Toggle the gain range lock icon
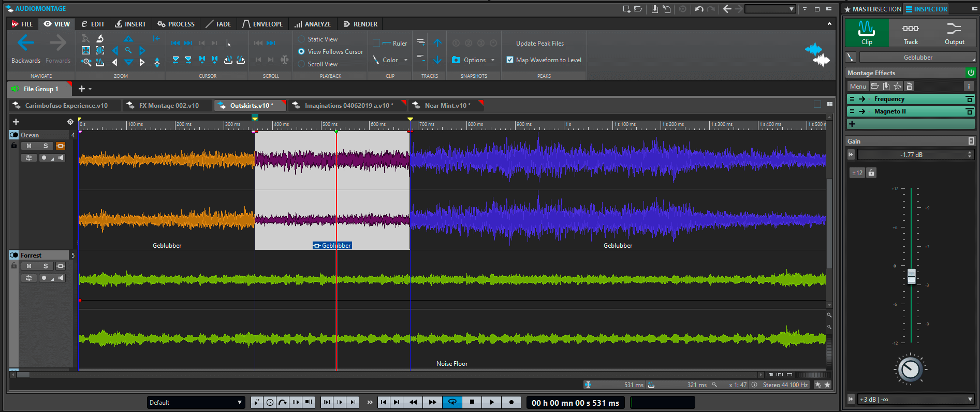 click(x=871, y=173)
